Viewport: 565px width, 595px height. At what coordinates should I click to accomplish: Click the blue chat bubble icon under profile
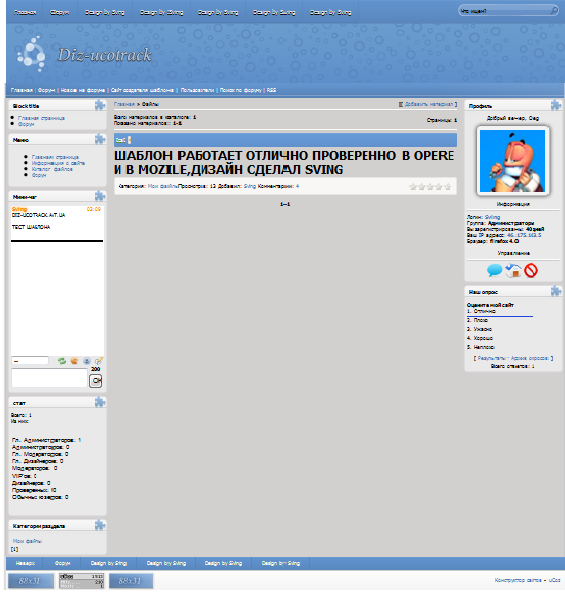click(494, 271)
